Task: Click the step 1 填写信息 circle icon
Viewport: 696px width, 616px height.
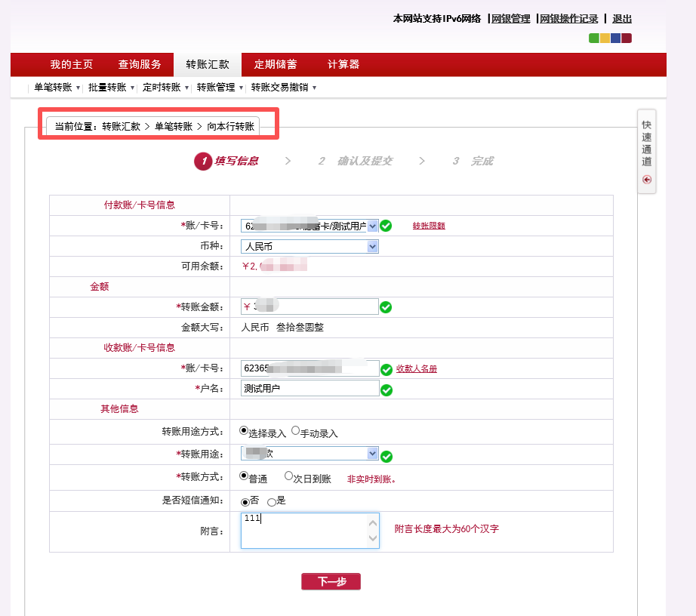Action: click(202, 161)
